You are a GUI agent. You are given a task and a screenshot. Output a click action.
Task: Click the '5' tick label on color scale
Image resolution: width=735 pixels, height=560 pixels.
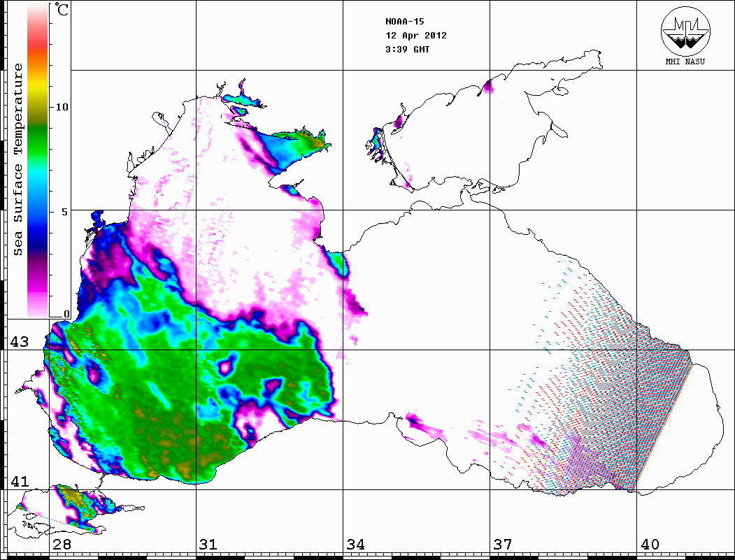point(64,212)
